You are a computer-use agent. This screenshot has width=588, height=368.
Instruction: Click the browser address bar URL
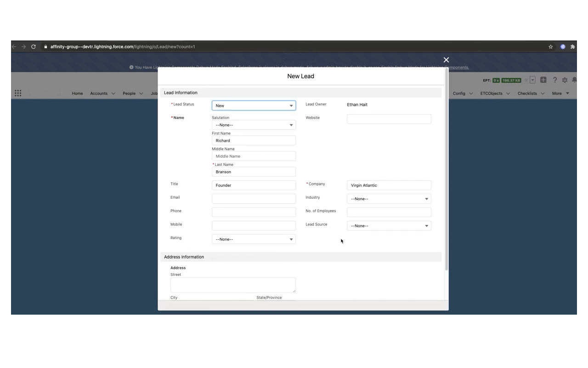[x=123, y=46]
